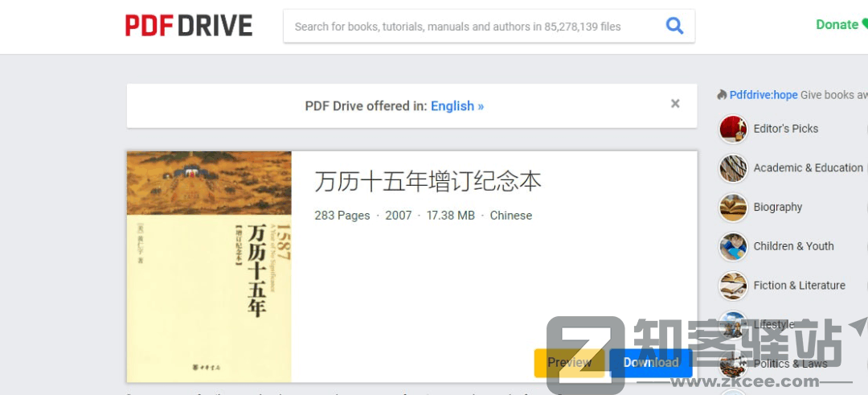Open the Lifestyle category
This screenshot has width=868, height=395.
click(x=774, y=325)
